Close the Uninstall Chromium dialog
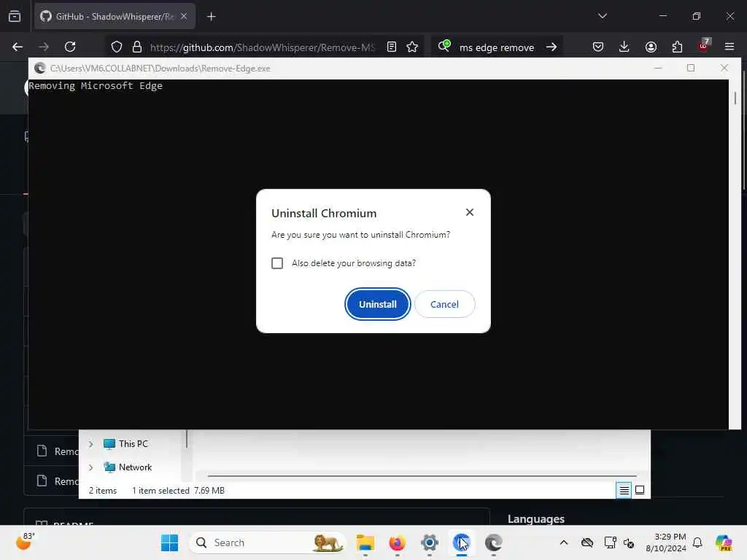Screen dimensions: 747x560 469,212
